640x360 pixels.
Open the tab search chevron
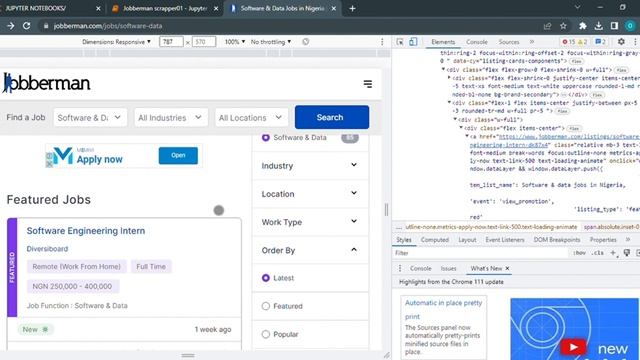[577, 7]
